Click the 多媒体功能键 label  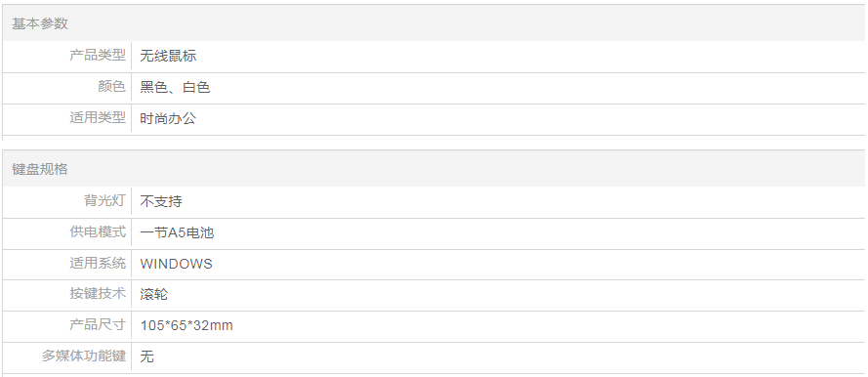84,356
